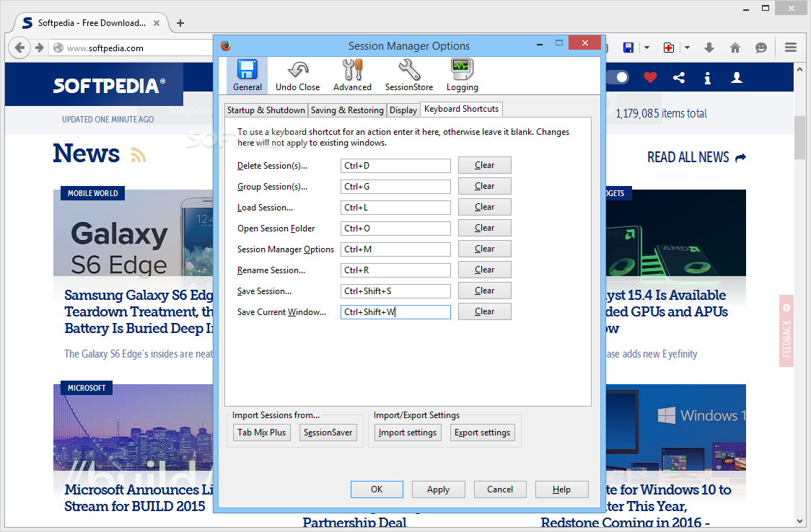Open the Microsoft BUILD 2015 stream headline
Screen dimensions: 811x532
(139, 498)
